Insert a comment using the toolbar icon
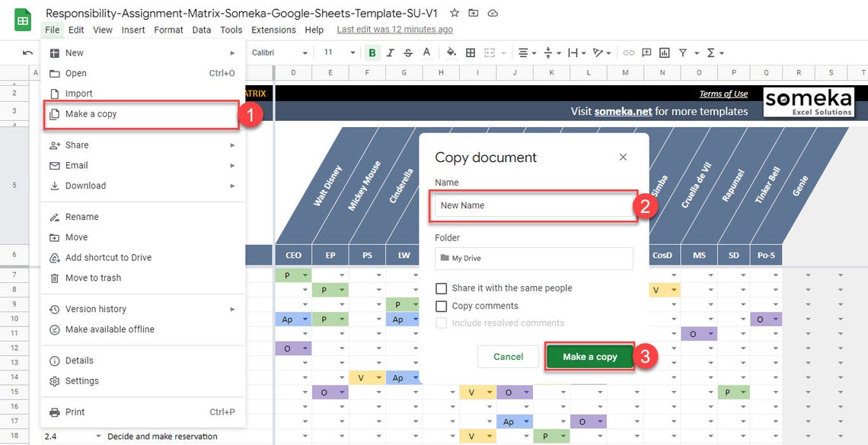The height and width of the screenshot is (445, 868). [646, 52]
